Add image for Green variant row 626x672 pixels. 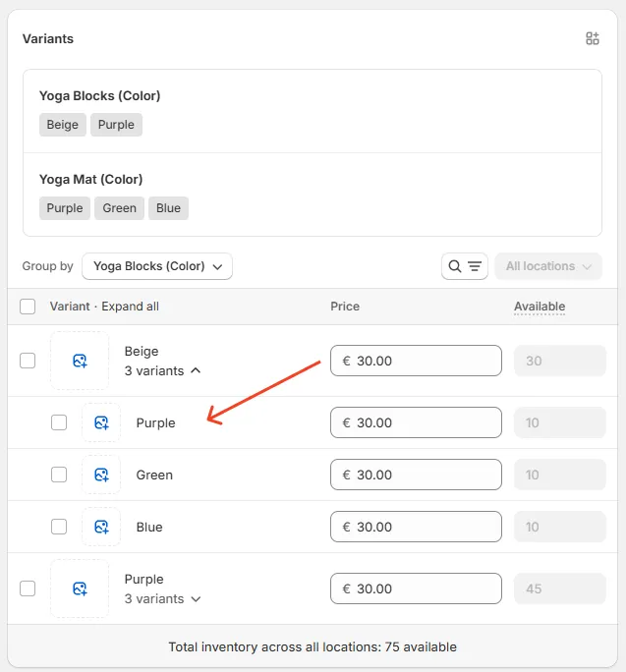point(101,475)
